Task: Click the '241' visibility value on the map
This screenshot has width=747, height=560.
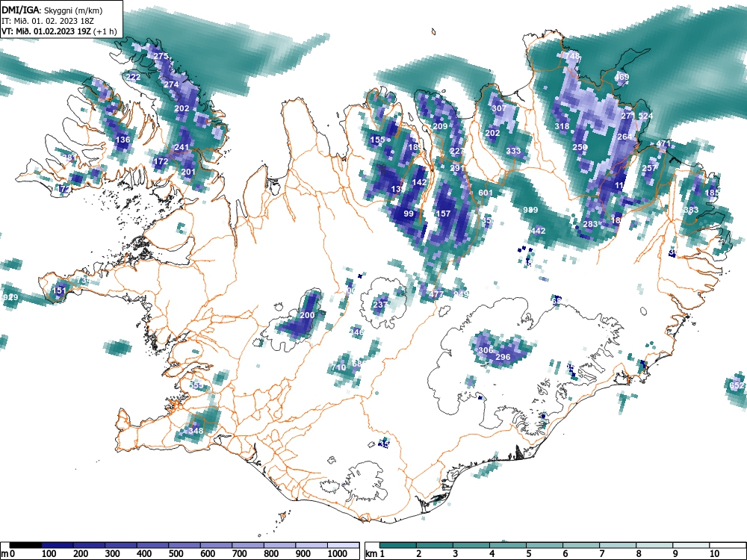Action: [182, 148]
